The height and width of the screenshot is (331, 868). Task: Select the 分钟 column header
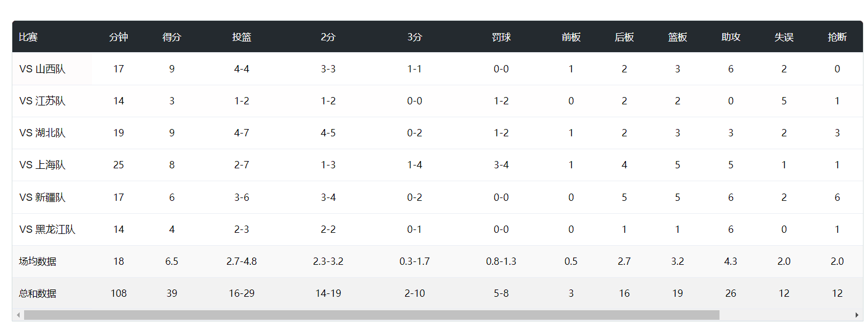[x=118, y=37]
